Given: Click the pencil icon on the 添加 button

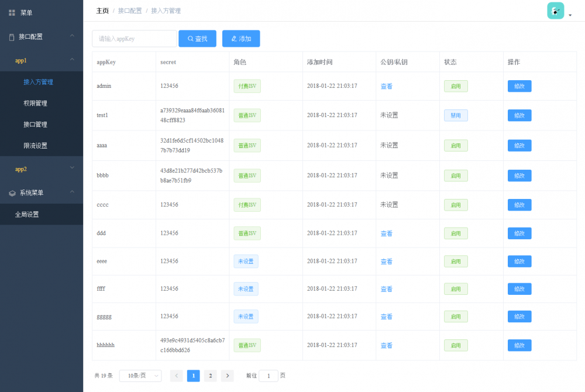Looking at the screenshot, I should pyautogui.click(x=233, y=39).
